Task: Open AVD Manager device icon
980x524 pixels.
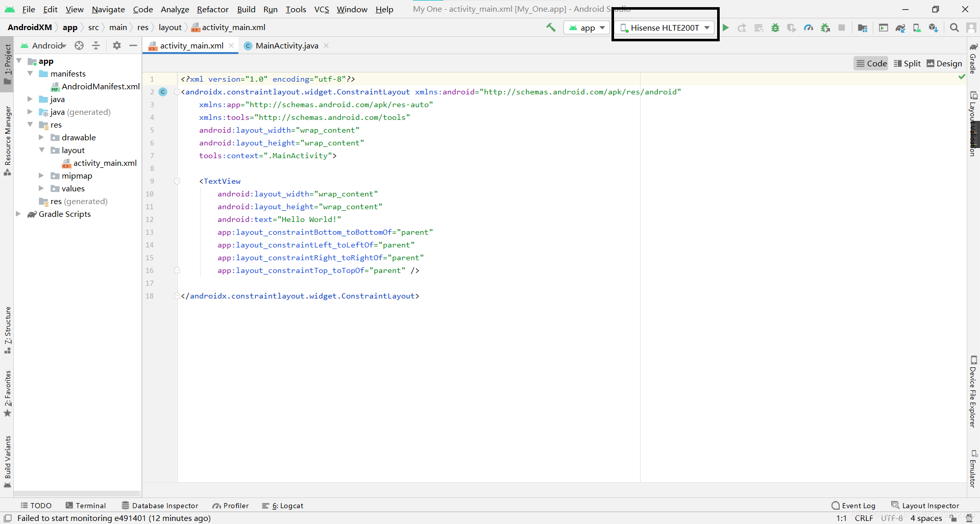Action: [x=917, y=28]
